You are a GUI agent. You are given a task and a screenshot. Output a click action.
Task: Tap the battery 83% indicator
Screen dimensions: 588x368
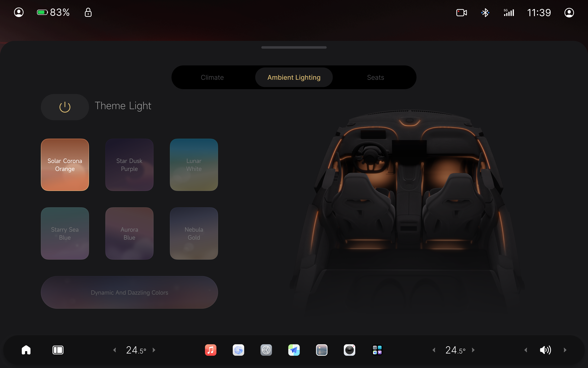click(x=53, y=12)
